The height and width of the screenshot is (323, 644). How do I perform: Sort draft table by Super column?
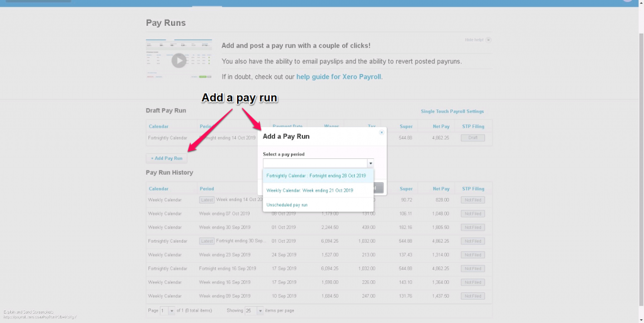(406, 126)
